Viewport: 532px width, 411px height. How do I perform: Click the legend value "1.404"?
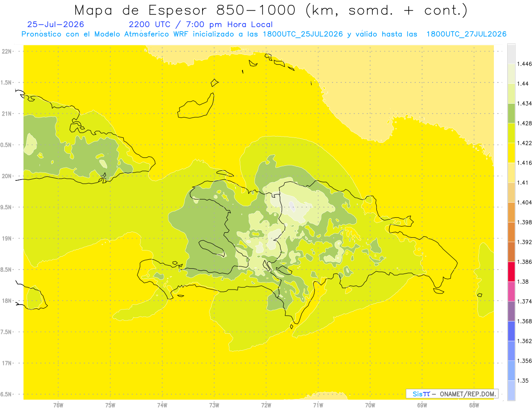click(524, 202)
